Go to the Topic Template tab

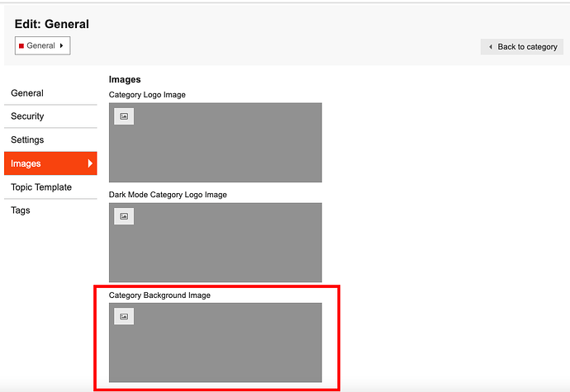point(50,187)
